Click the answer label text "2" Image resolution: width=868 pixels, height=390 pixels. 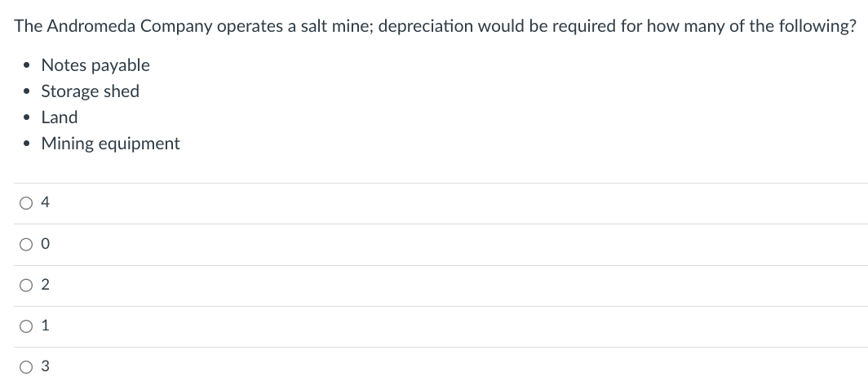(x=46, y=285)
